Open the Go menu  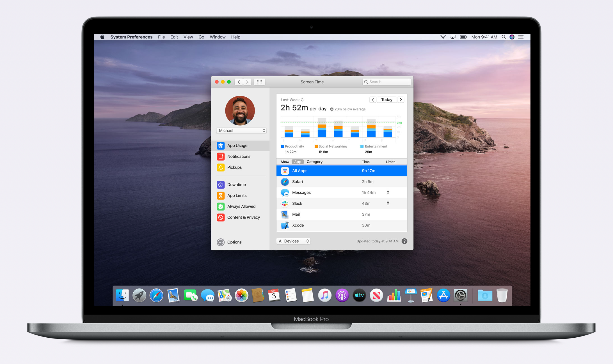coord(201,37)
